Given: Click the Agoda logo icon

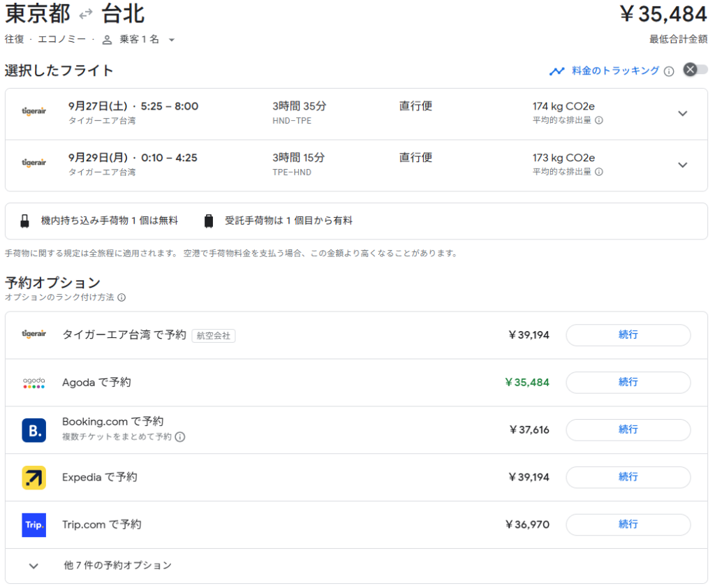Looking at the screenshot, I should click(34, 383).
